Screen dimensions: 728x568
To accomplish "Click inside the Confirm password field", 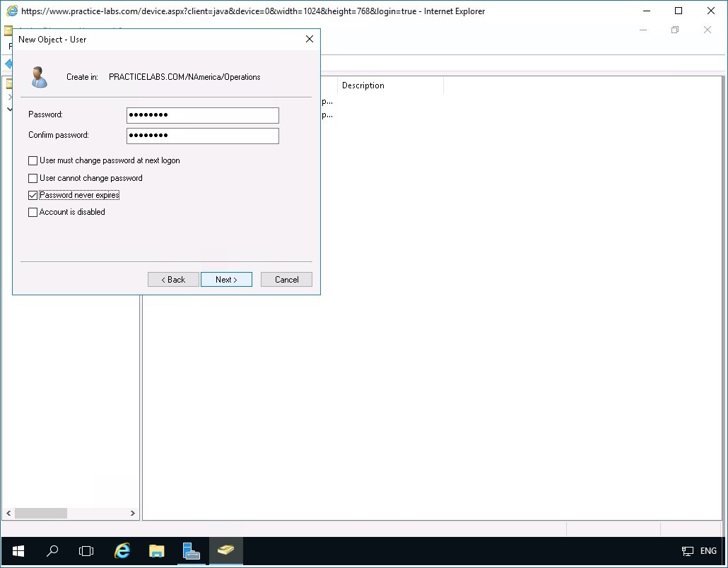I will click(x=202, y=135).
